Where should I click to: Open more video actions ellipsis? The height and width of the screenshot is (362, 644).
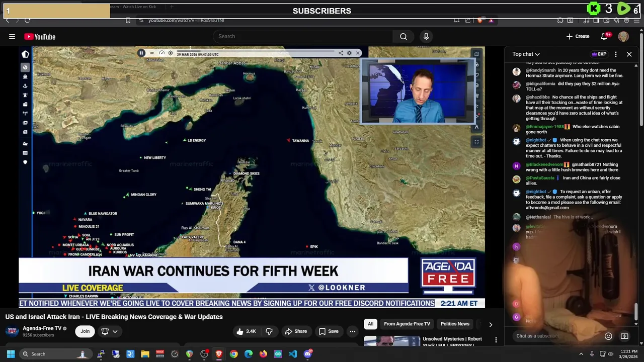point(353,331)
